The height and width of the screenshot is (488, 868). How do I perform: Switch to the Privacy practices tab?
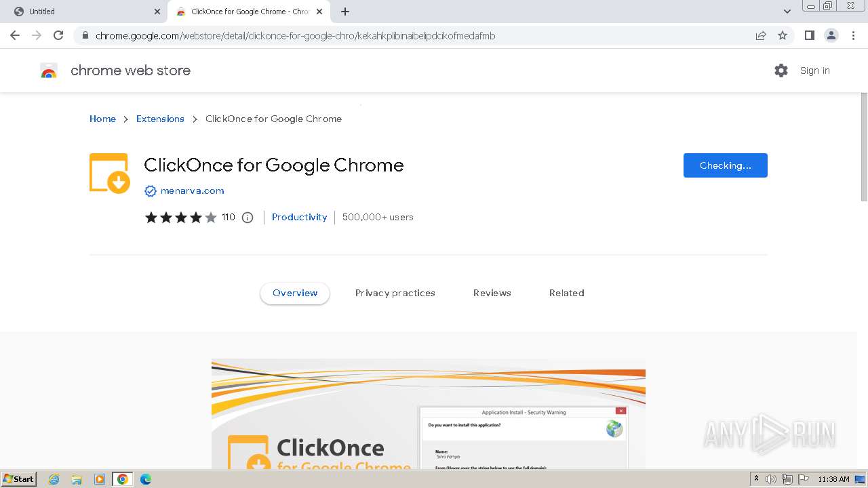pos(395,293)
